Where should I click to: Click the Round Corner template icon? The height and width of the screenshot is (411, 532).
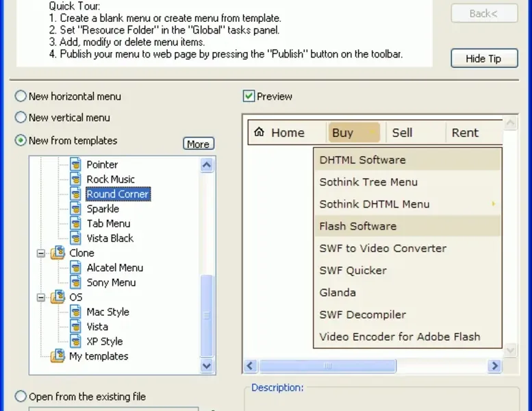point(76,194)
